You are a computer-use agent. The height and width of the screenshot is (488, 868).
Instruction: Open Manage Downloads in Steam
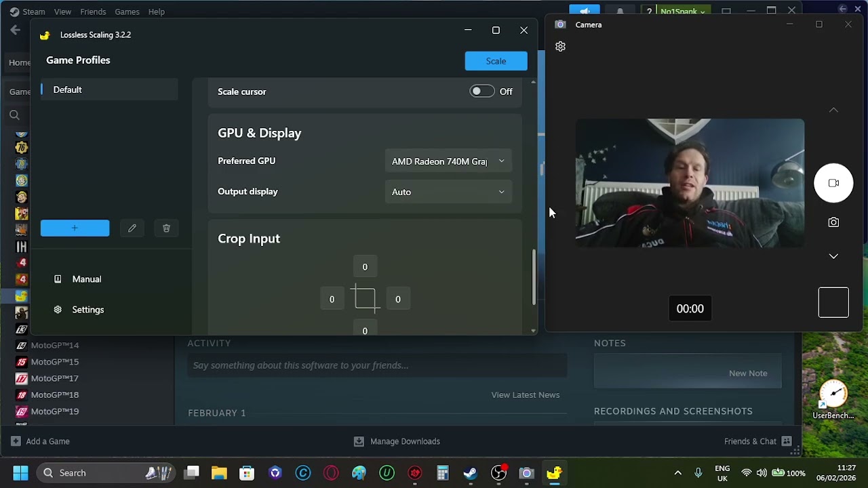click(397, 441)
